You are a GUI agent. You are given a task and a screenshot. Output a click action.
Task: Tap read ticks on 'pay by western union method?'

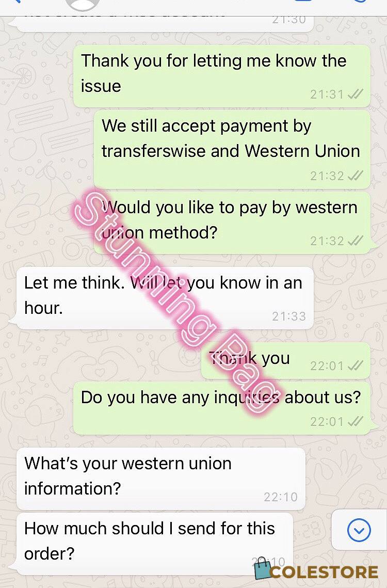[355, 241]
